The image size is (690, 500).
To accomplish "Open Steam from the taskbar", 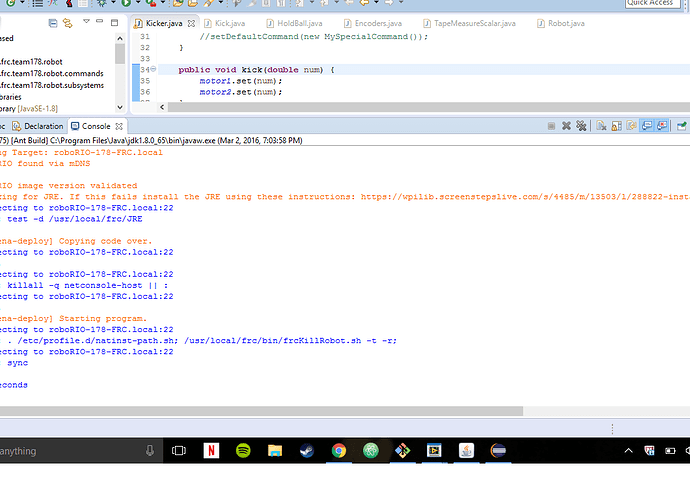I will coord(307,451).
